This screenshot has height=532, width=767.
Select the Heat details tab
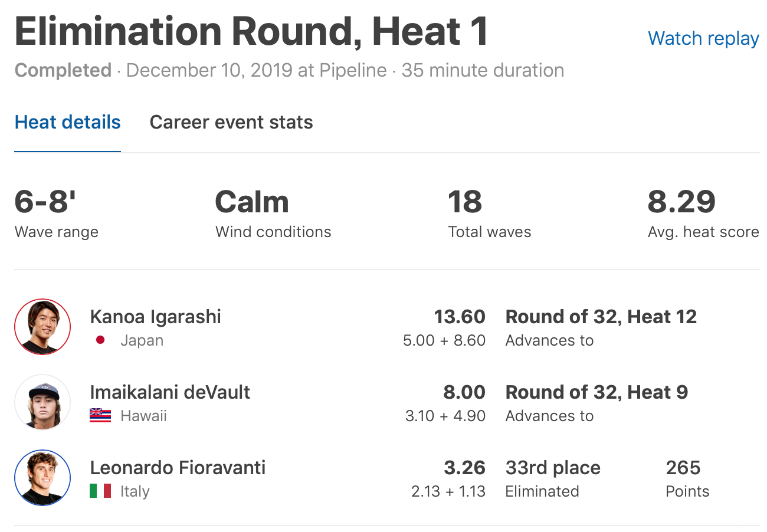(x=68, y=122)
